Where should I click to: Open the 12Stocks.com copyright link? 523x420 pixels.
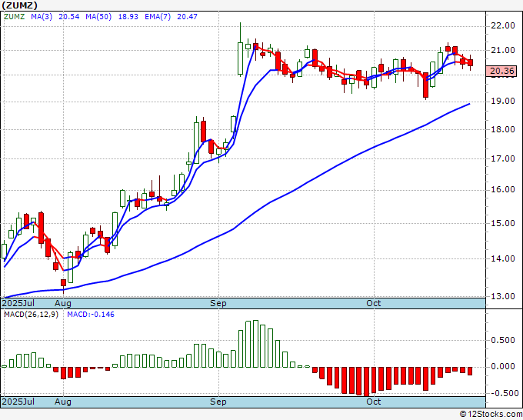tap(491, 414)
